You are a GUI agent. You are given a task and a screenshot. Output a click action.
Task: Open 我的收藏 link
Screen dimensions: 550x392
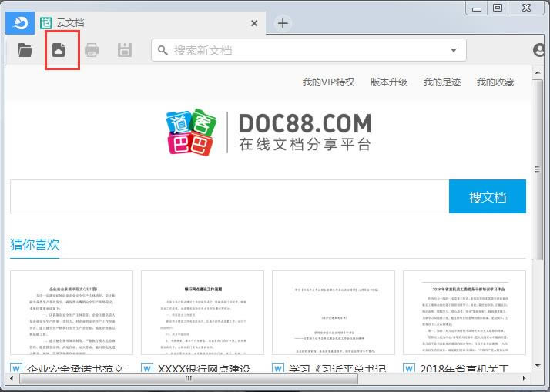(x=495, y=82)
